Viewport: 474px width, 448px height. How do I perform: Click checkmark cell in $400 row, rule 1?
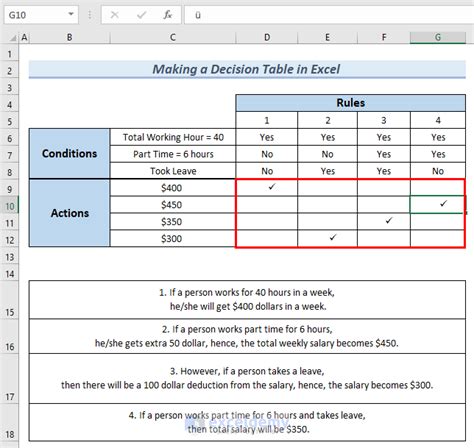(x=267, y=188)
